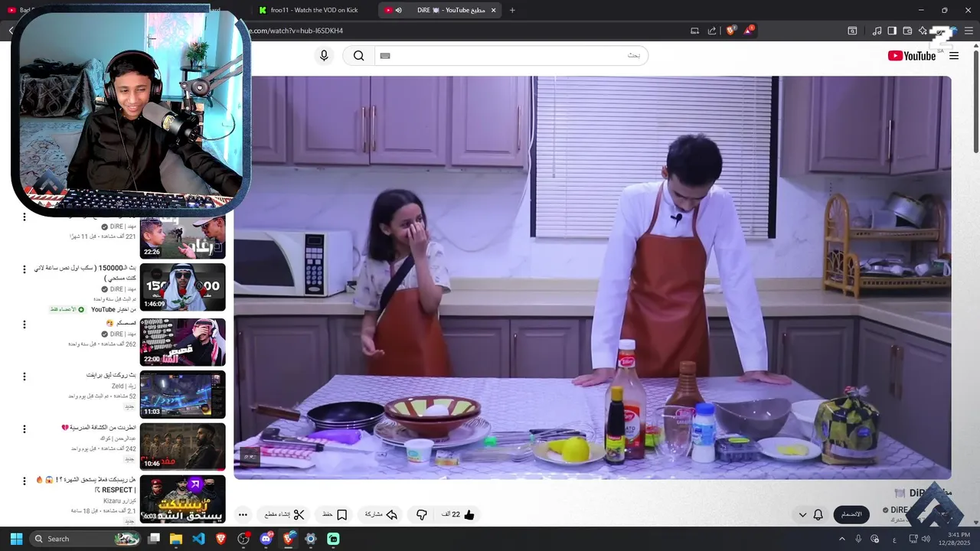This screenshot has height=551, width=980.
Task: Click بث روكت ليق برايفت title link
Action: 111,375
